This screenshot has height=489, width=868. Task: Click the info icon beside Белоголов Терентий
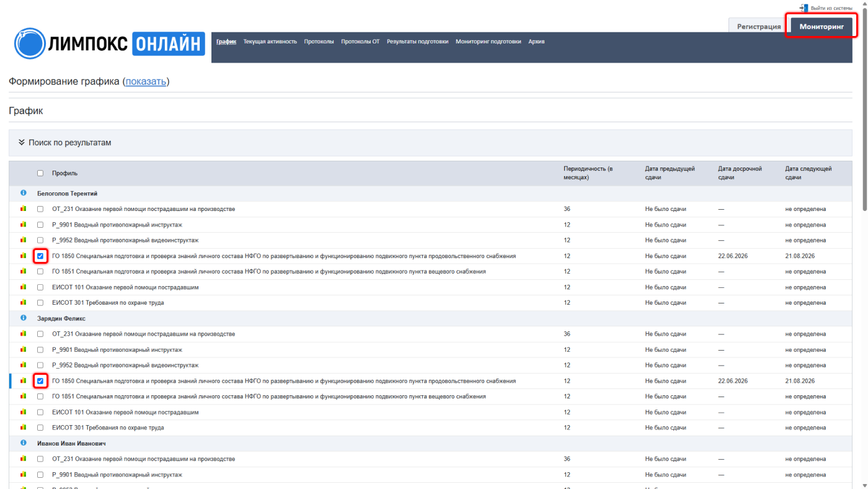pyautogui.click(x=24, y=193)
